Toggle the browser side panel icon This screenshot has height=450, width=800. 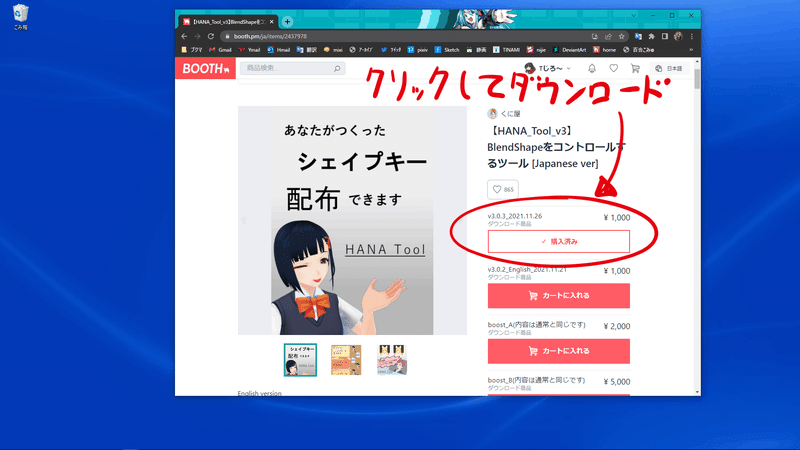pyautogui.click(x=665, y=36)
